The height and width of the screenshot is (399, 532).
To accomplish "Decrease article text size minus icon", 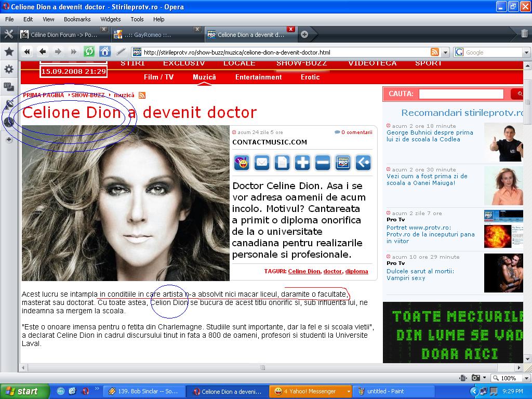I will click(323, 163).
